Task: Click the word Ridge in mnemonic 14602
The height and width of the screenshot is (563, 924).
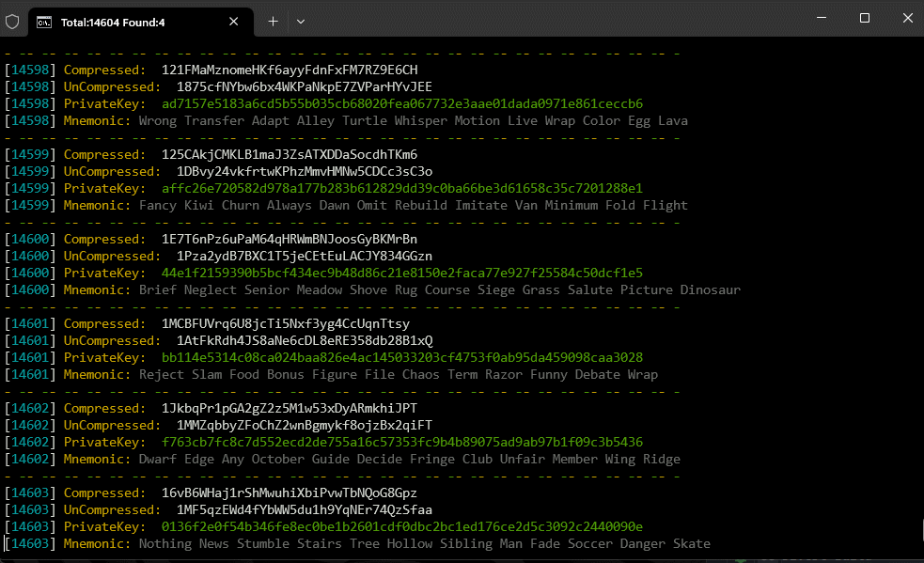Action: pyautogui.click(x=661, y=460)
